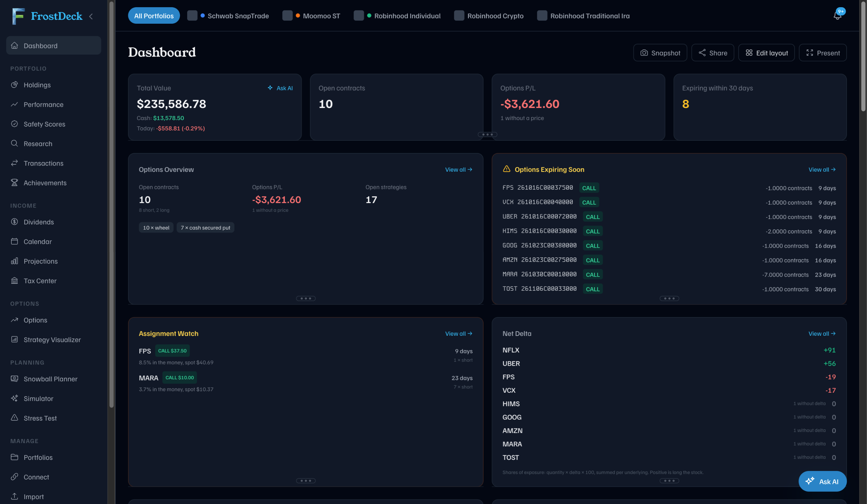Click Ask AI in Total Value card
The width and height of the screenshot is (867, 504).
click(x=280, y=88)
